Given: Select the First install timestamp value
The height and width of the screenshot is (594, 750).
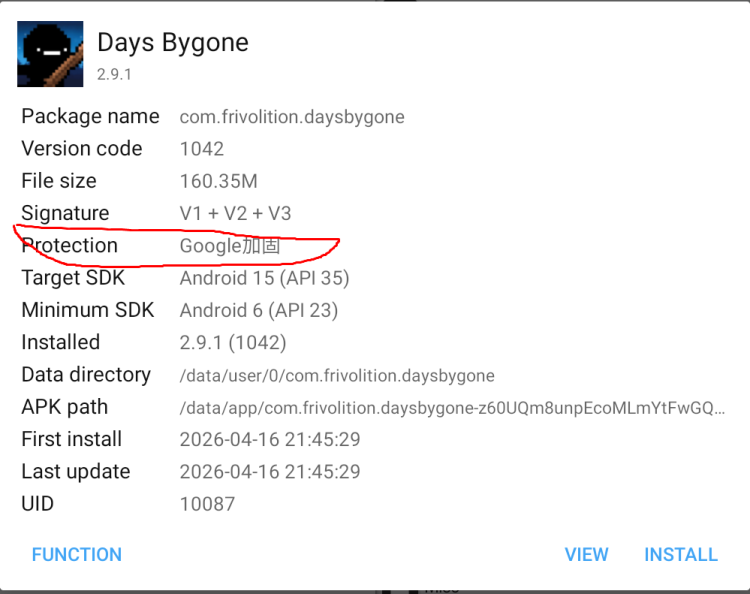Looking at the screenshot, I should point(270,440).
